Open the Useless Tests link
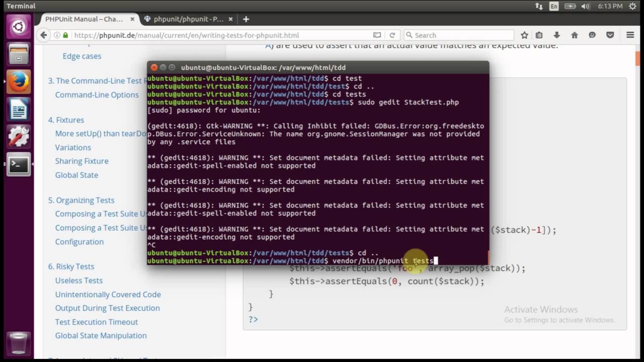 coord(79,281)
